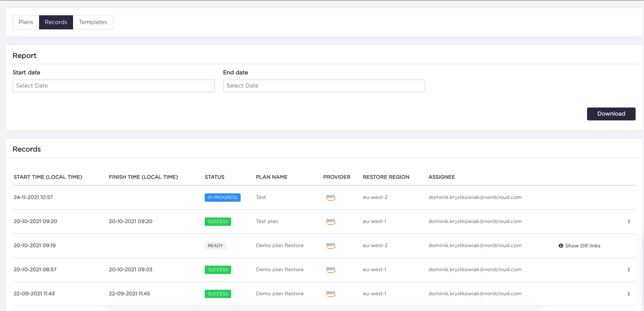Screen dimensions: 644x311
Task: Select the Records tab
Action: (56, 22)
